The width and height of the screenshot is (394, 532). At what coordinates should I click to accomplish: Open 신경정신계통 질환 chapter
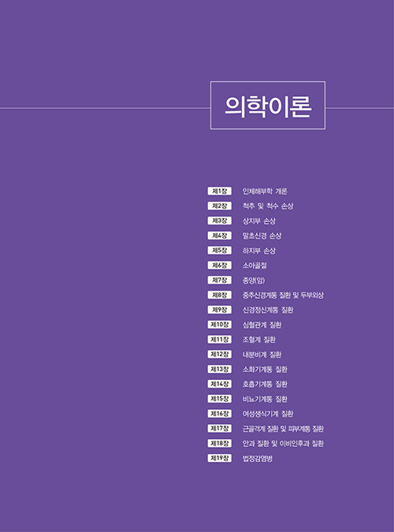pos(268,310)
